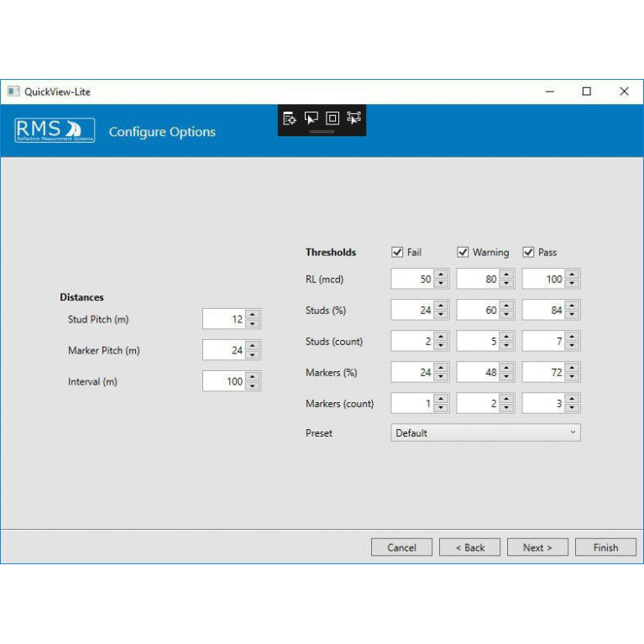Proceed with the Next button
Viewport: 644px width, 644px height.
[537, 547]
